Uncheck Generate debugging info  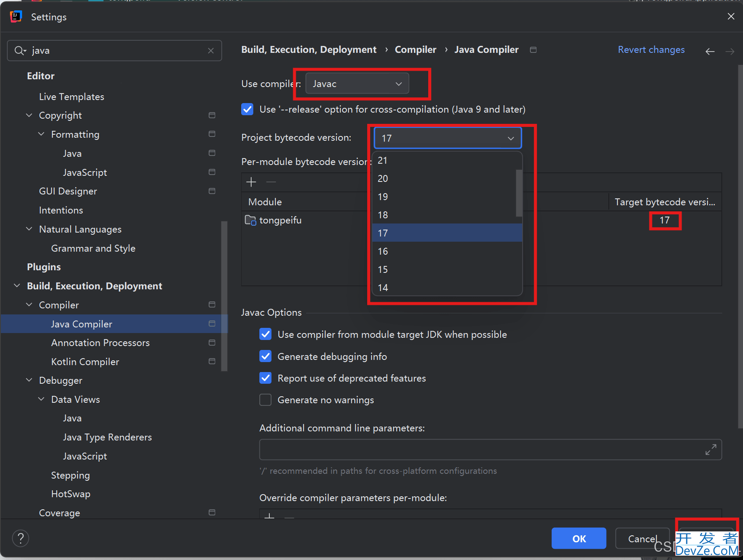pos(265,356)
